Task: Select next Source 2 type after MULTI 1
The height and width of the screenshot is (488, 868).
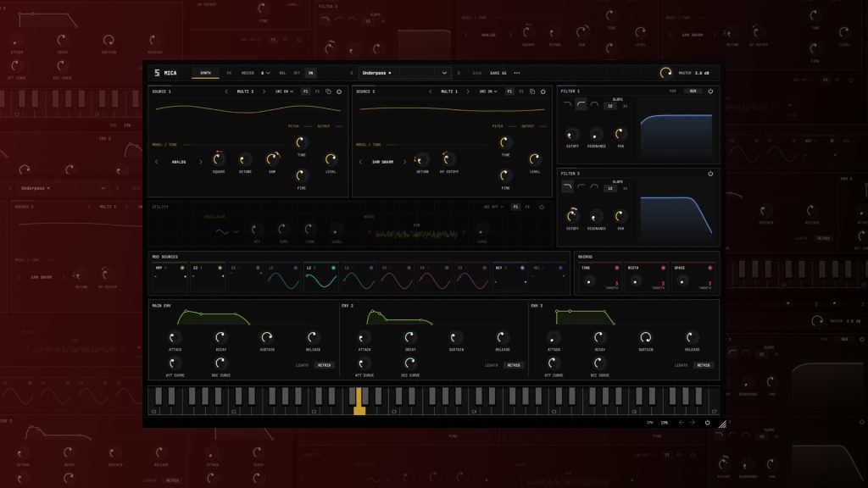Action: [x=468, y=91]
